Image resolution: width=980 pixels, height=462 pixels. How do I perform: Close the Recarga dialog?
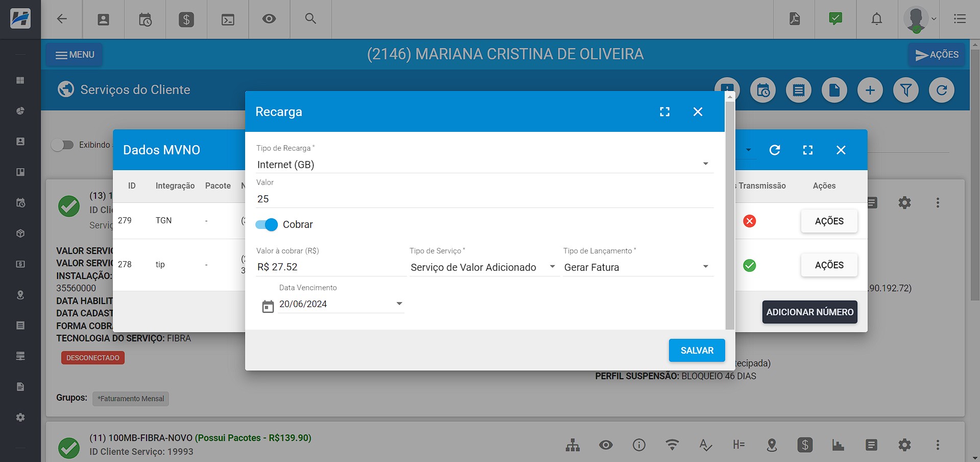(698, 112)
